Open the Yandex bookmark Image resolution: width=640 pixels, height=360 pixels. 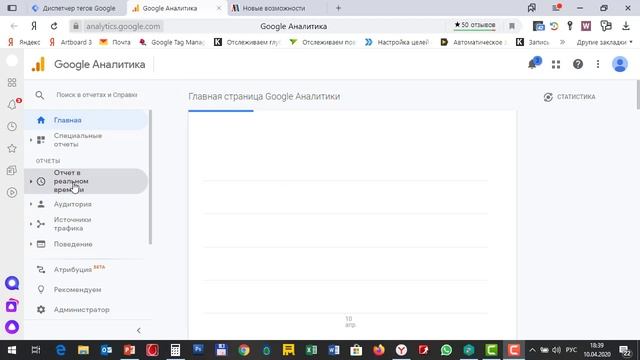coord(24,42)
